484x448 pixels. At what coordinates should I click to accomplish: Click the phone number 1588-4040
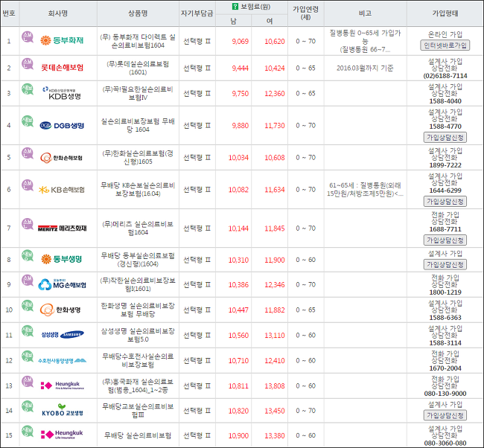445,101
